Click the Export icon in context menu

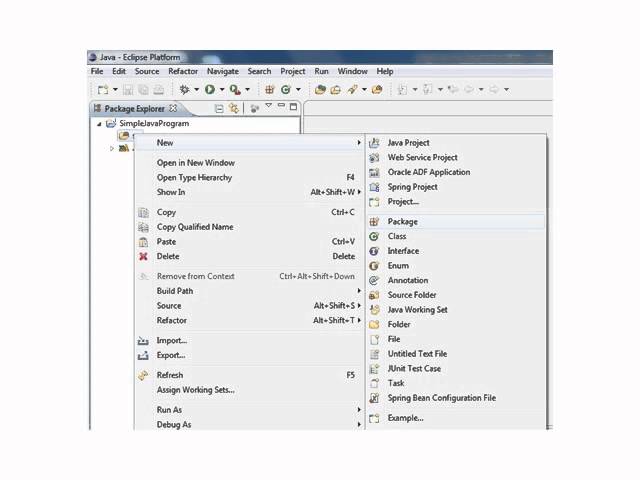(x=143, y=355)
